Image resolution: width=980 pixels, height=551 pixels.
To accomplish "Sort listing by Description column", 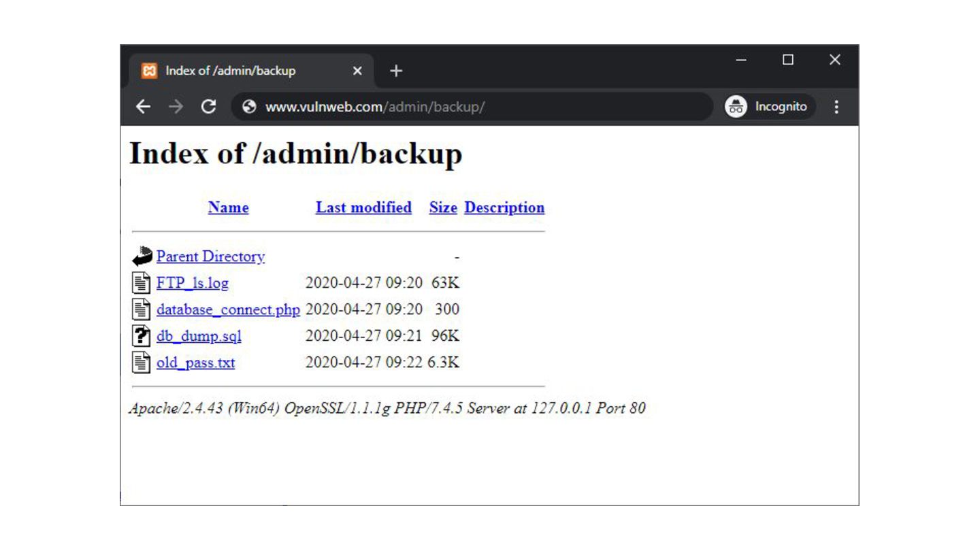I will [504, 207].
